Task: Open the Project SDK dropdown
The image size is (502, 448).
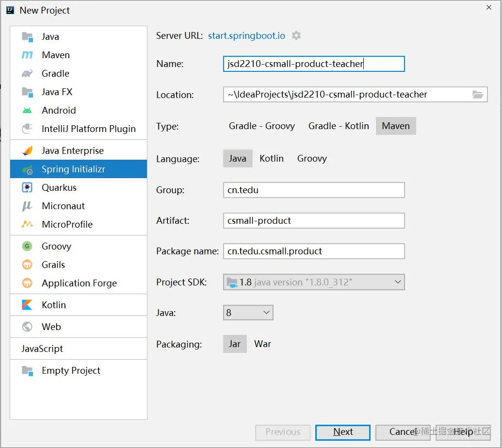Action: (x=314, y=282)
